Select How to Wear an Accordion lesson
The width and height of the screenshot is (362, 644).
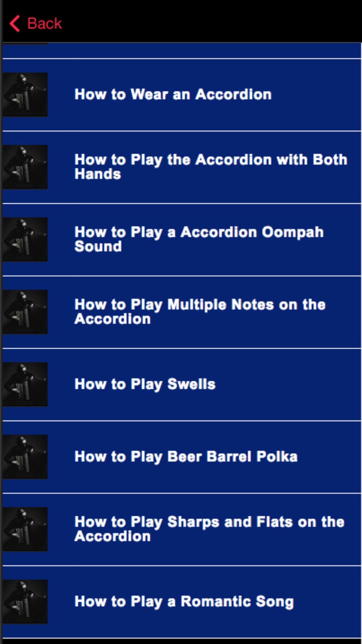pos(182,95)
